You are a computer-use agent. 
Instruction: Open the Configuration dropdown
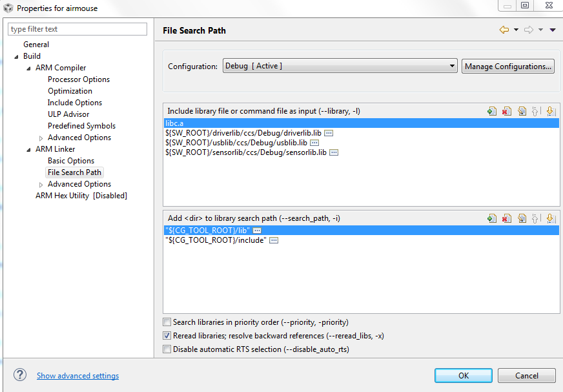pyautogui.click(x=340, y=66)
